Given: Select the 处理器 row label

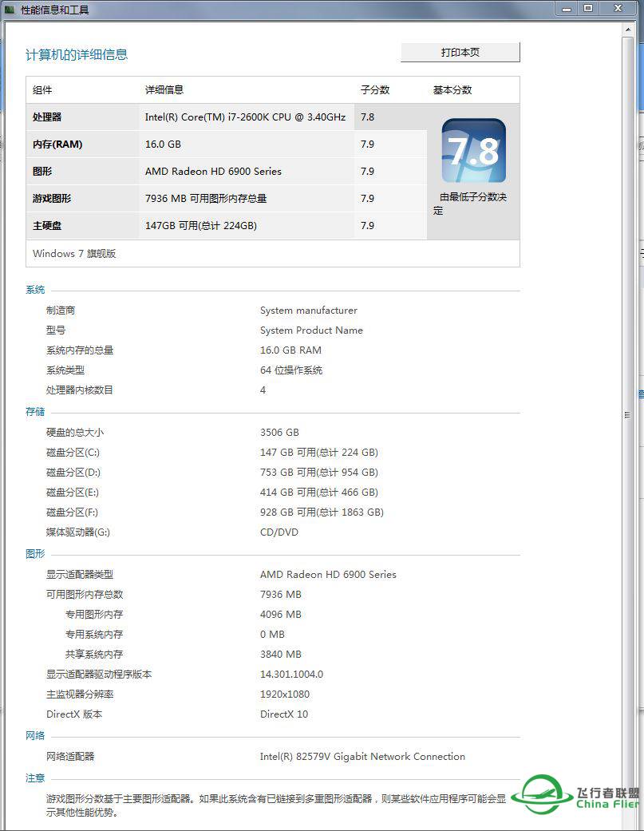Looking at the screenshot, I should [47, 117].
